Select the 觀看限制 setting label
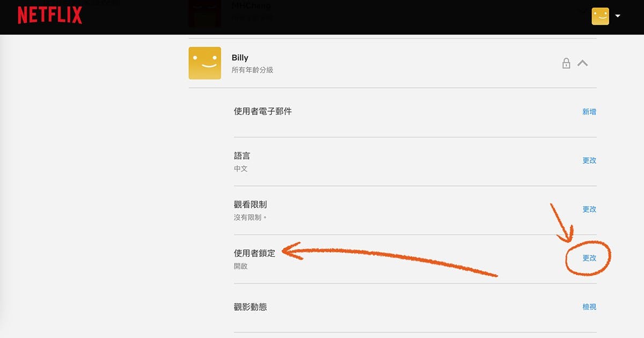Image resolution: width=644 pixels, height=338 pixels. pos(250,205)
